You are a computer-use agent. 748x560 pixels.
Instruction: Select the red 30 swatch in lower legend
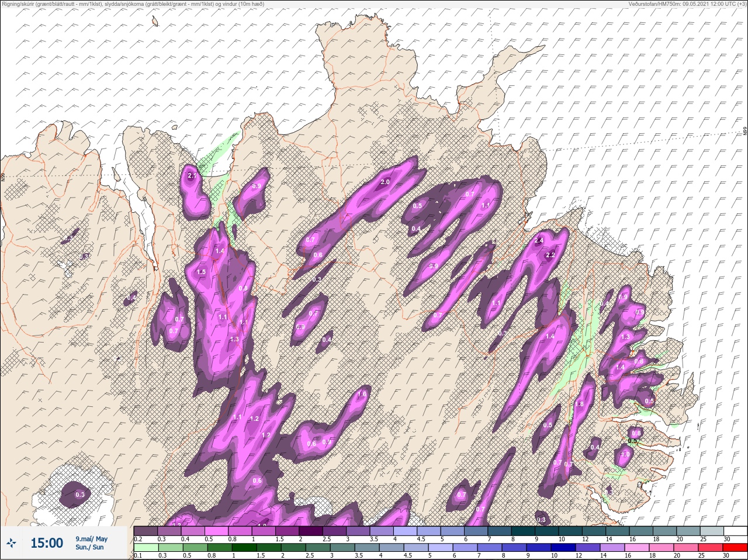click(x=736, y=548)
